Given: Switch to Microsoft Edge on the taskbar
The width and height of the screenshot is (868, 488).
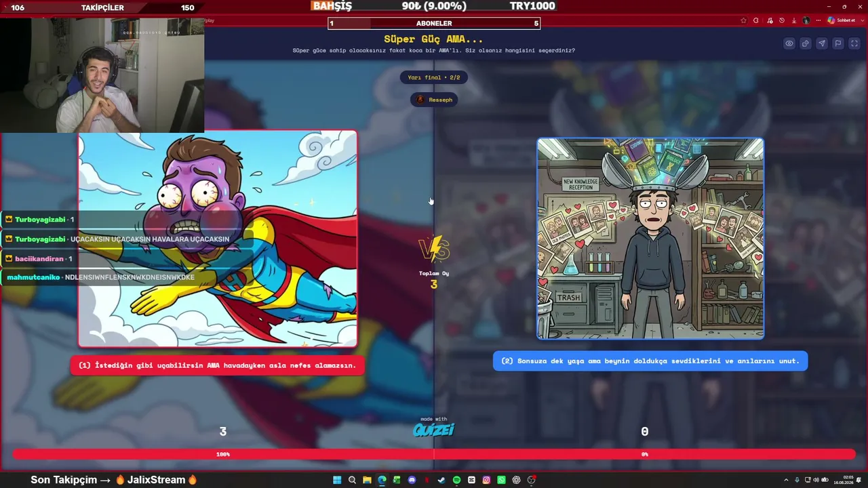Looking at the screenshot, I should click(382, 480).
